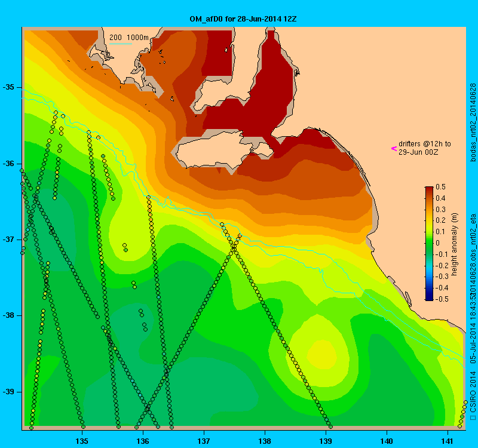Click the '200 1000m' isobath legend label

tap(129, 38)
